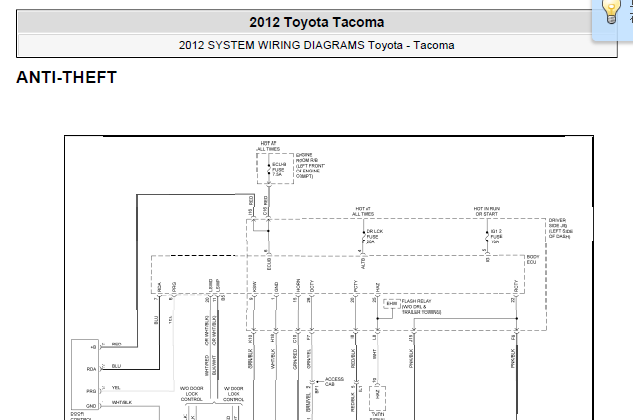
Task: Click the 'DRIVER SIDE J/B' label
Action: coord(560,229)
